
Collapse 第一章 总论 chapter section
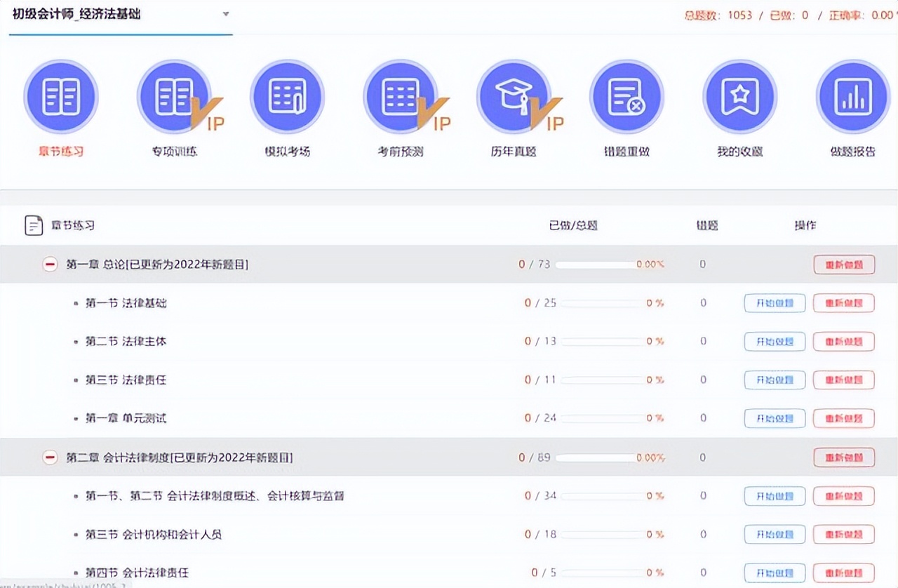coord(49,264)
